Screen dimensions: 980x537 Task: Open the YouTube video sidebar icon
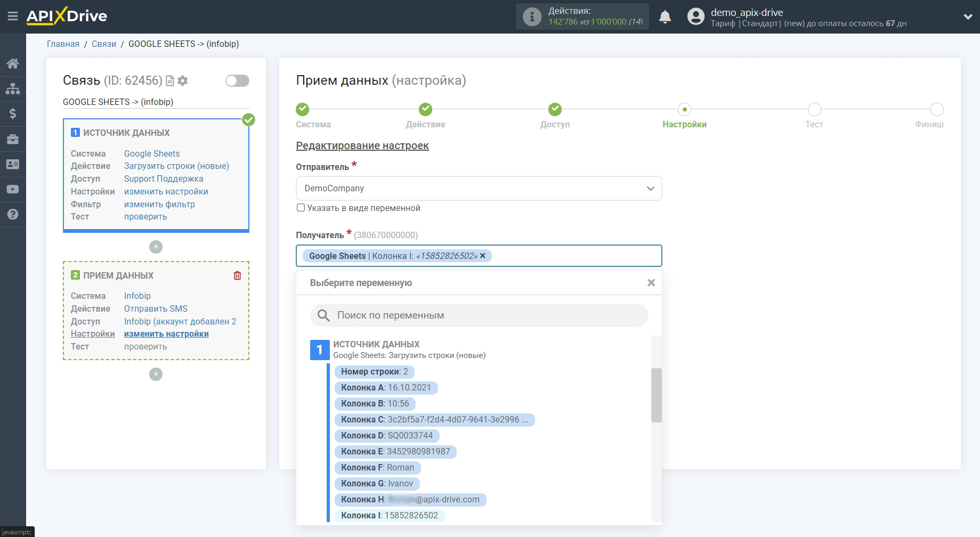(13, 189)
